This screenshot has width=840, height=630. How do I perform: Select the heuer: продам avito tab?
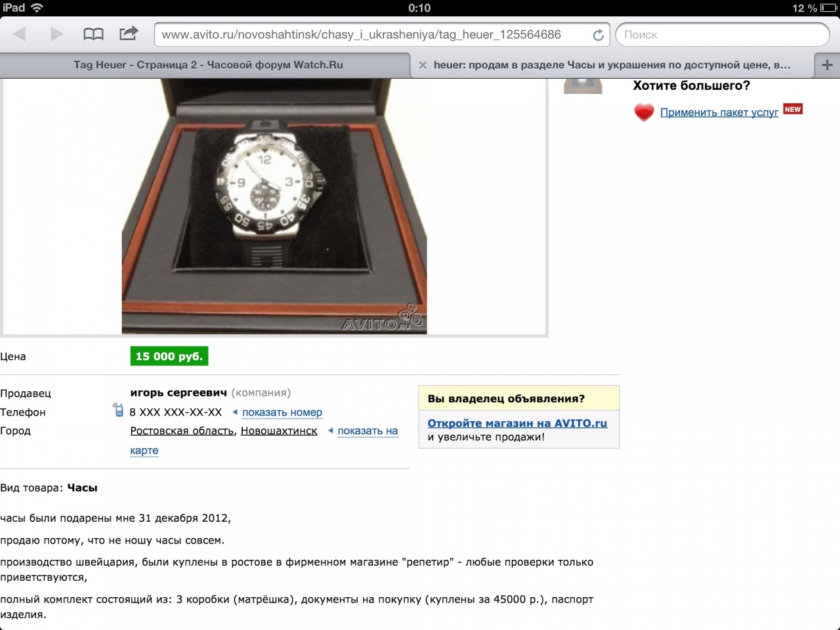pos(612,65)
